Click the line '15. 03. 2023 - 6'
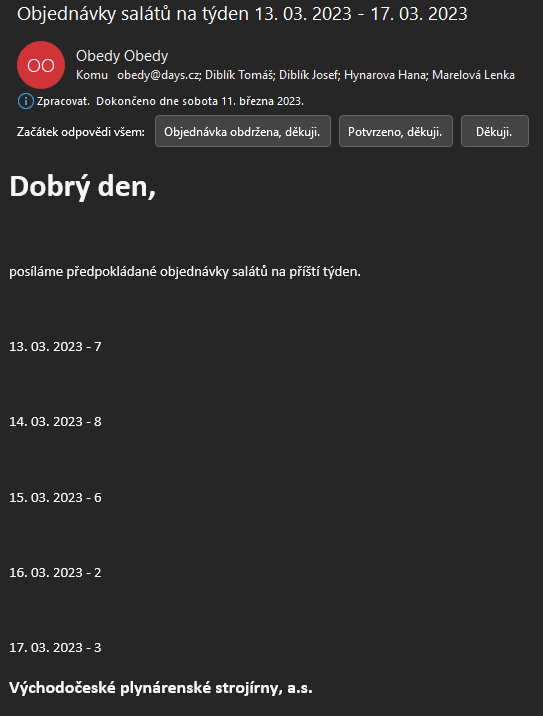543x716 pixels. 55,497
